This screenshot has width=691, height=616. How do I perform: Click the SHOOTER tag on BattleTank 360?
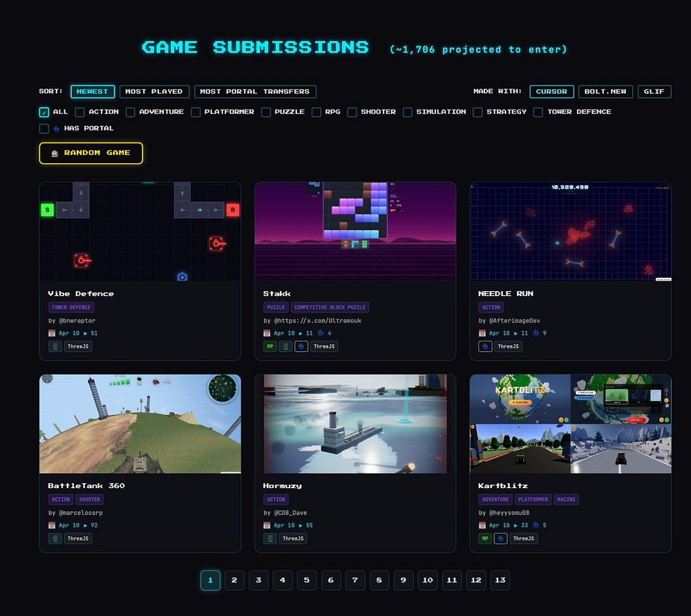[89, 500]
